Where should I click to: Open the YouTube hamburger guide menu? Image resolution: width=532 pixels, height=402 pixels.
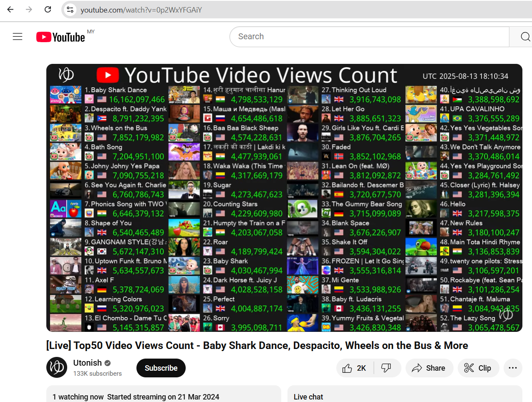(18, 37)
